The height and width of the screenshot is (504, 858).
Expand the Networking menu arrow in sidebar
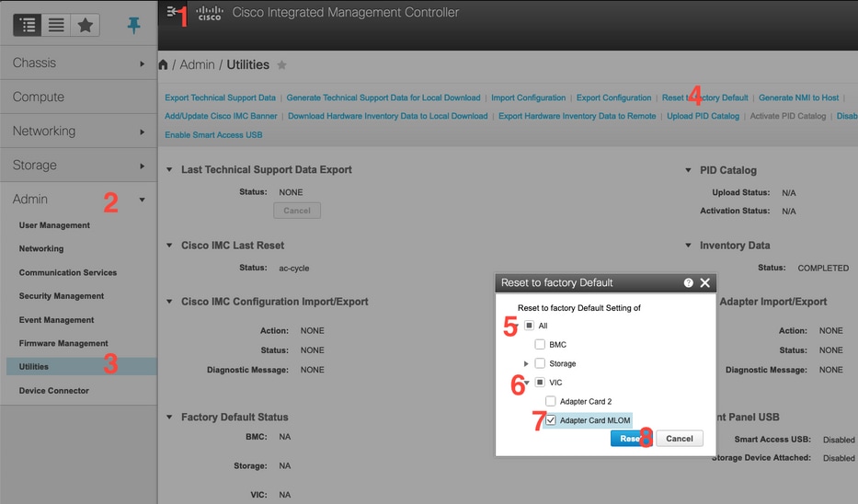pos(142,132)
